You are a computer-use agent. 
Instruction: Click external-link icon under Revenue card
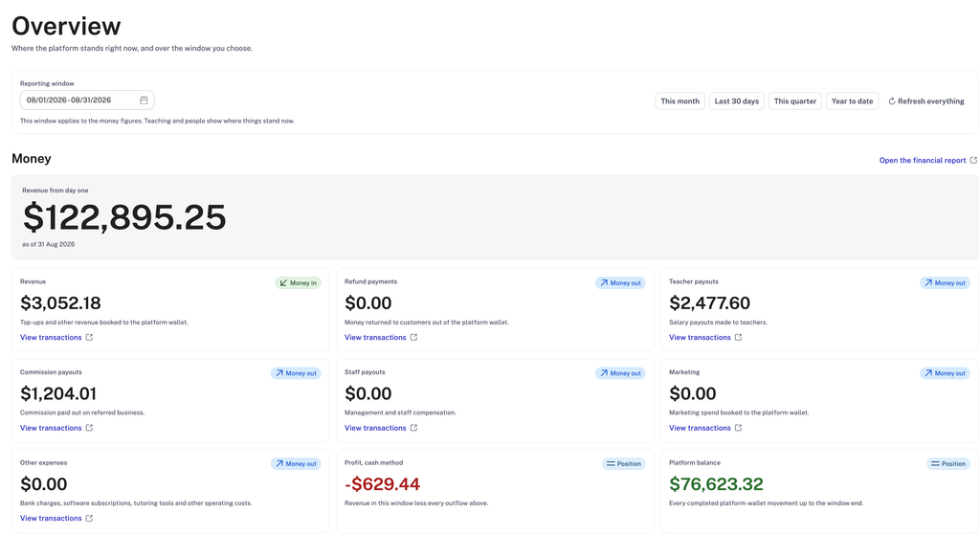[x=89, y=337]
